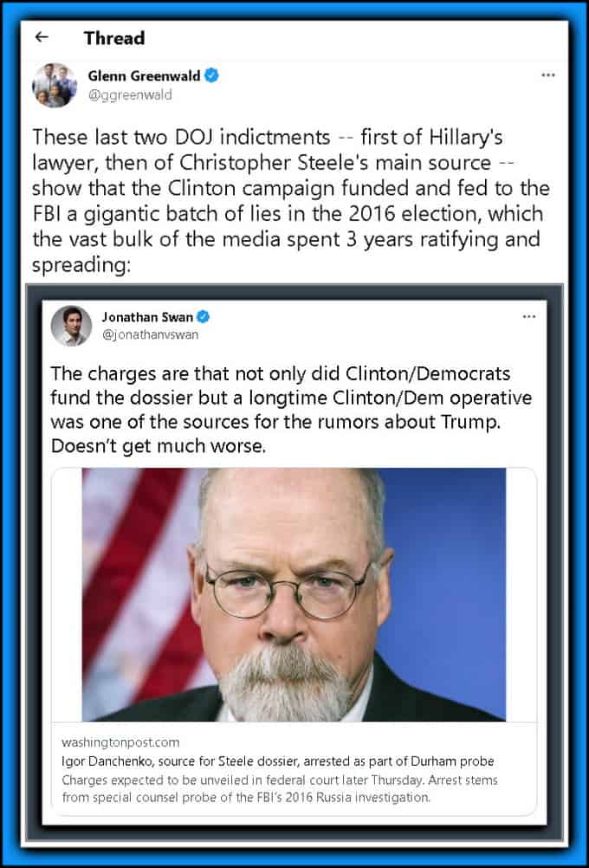The image size is (589, 868).
Task: Click the article description about Thursday charges
Action: 280,789
